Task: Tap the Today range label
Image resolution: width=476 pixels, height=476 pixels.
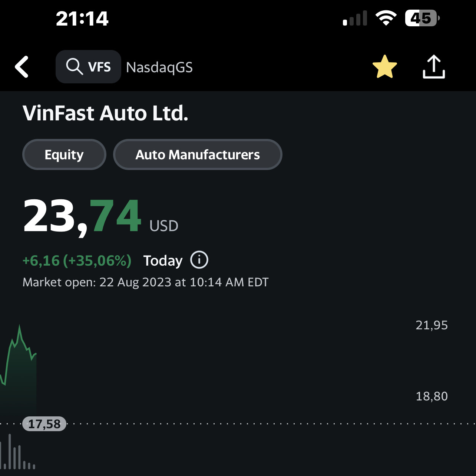Action: [x=163, y=261]
